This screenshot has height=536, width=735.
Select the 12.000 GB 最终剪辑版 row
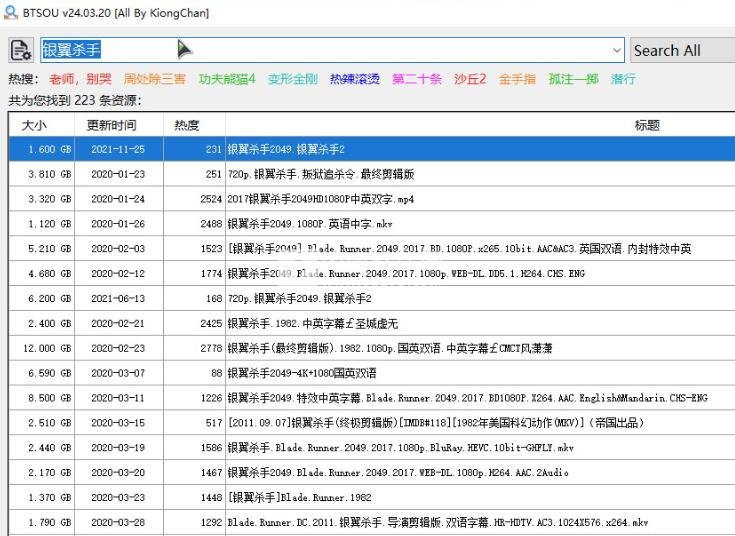pyautogui.click(x=372, y=348)
